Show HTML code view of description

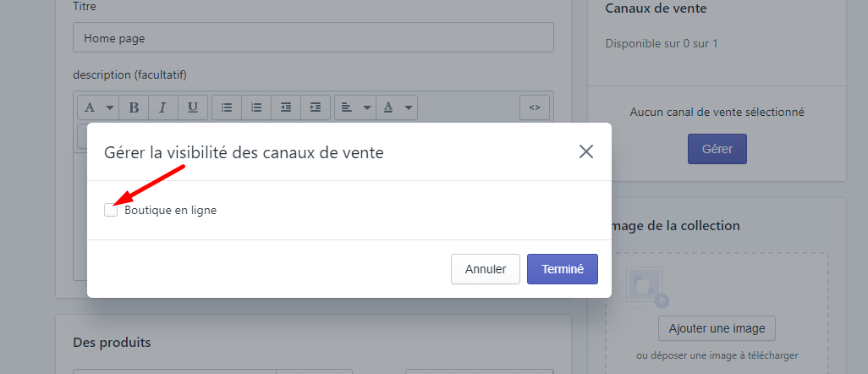534,107
